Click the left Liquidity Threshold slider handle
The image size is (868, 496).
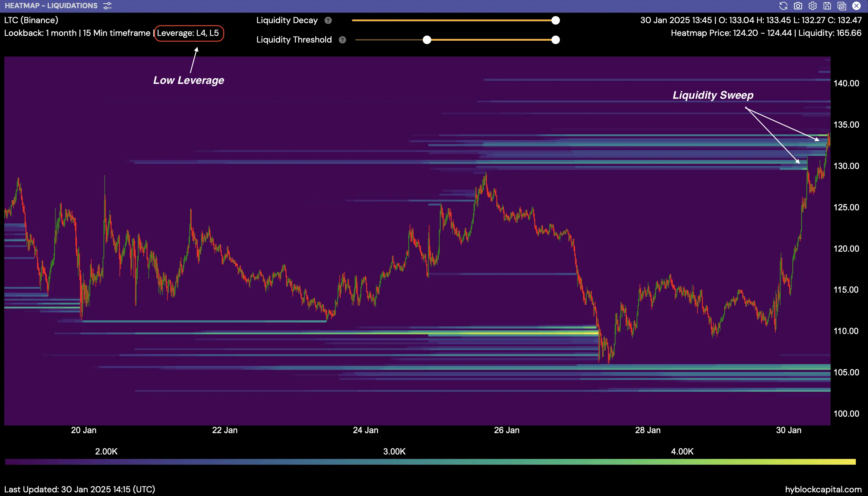pyautogui.click(x=427, y=40)
